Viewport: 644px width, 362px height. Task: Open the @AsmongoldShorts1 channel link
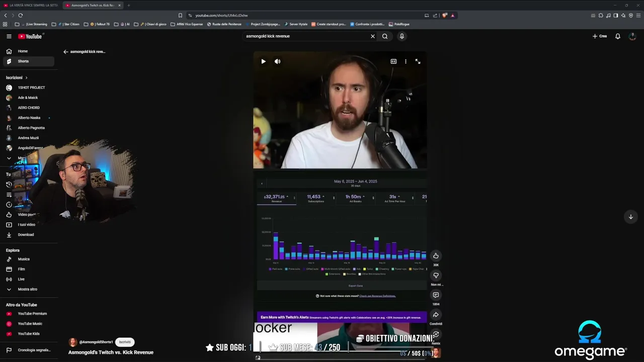coord(96,342)
